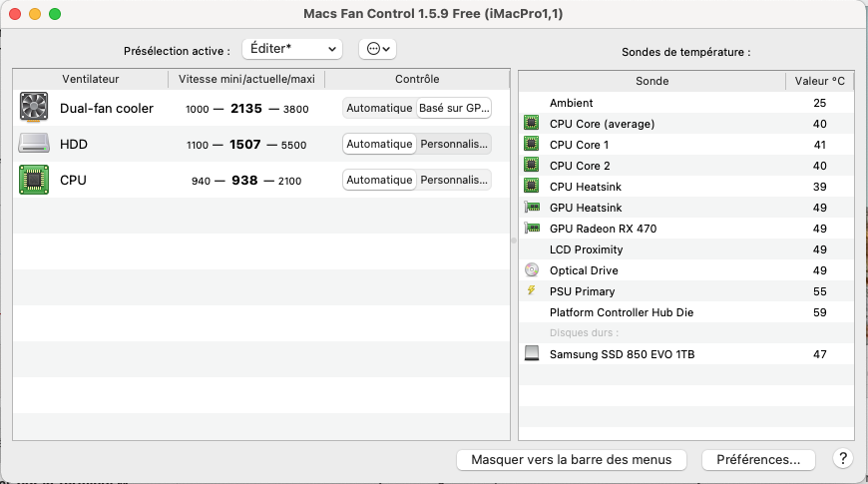The height and width of the screenshot is (484, 868).
Task: Click the CPU Core 1 chip icon
Action: tap(532, 144)
